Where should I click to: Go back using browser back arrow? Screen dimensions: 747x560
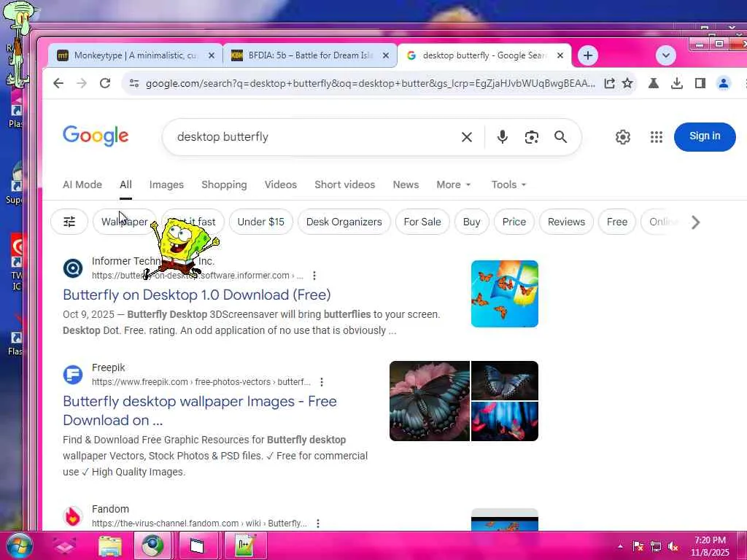point(58,83)
